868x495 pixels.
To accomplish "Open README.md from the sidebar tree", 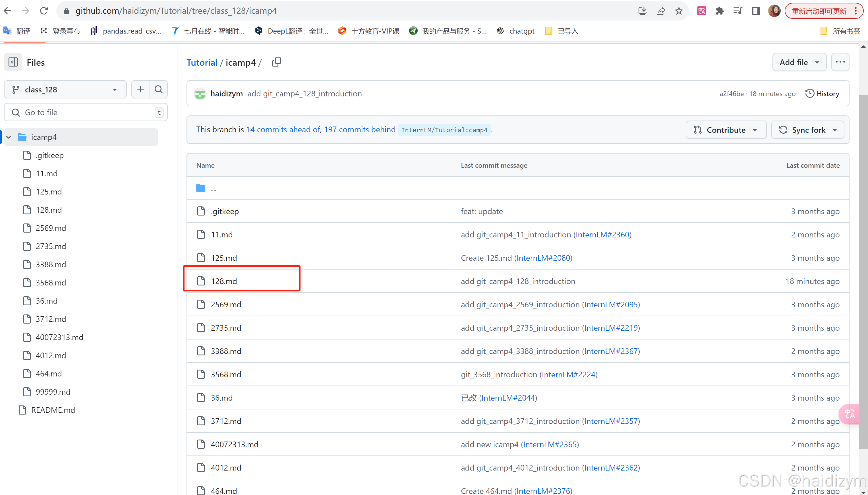I will (x=53, y=410).
